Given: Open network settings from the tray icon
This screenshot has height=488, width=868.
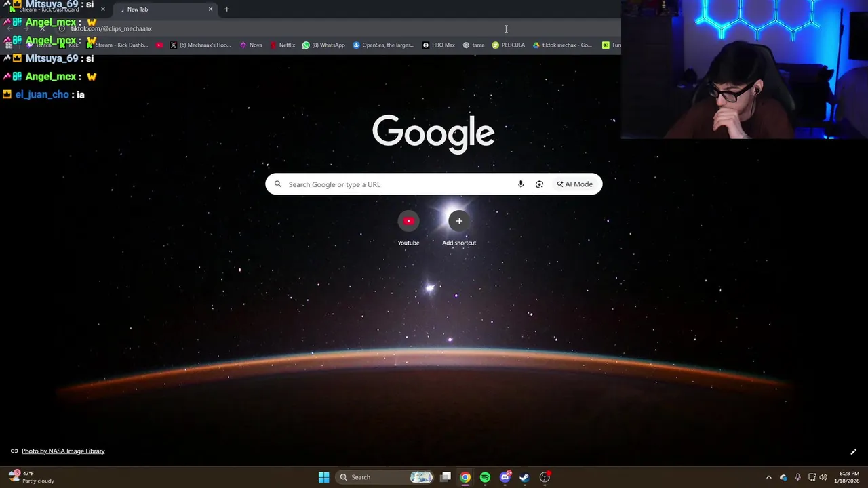Looking at the screenshot, I should (812, 477).
